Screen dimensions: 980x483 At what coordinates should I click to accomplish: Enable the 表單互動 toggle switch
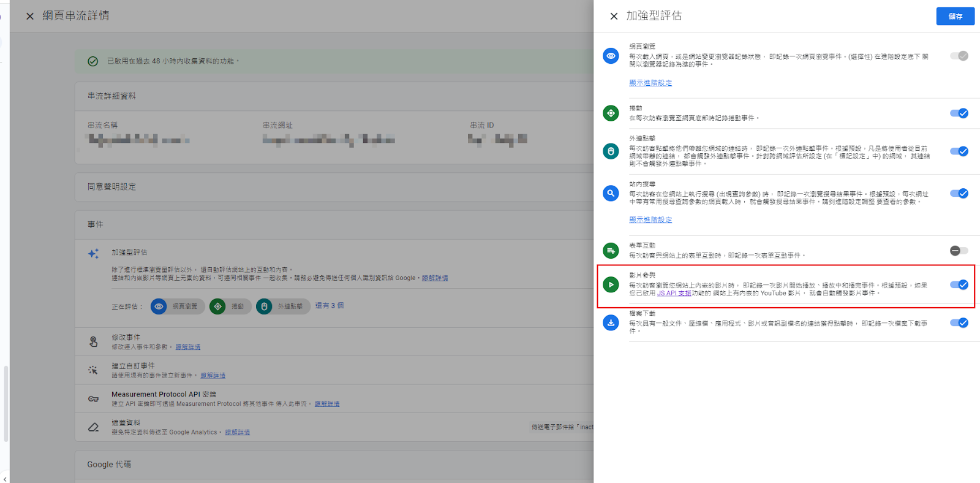[x=959, y=251]
